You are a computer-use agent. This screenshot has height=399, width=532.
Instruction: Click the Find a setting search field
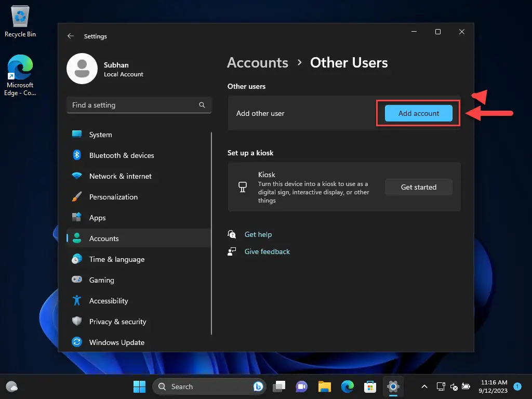coord(139,105)
